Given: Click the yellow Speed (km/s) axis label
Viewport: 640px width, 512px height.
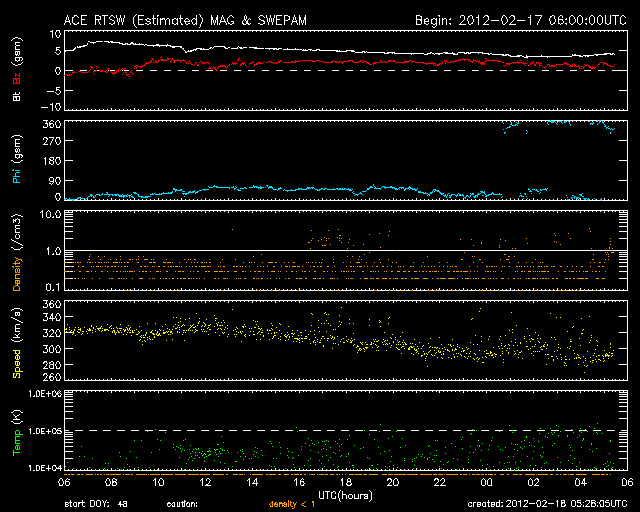Looking at the screenshot, I should click(16, 340).
